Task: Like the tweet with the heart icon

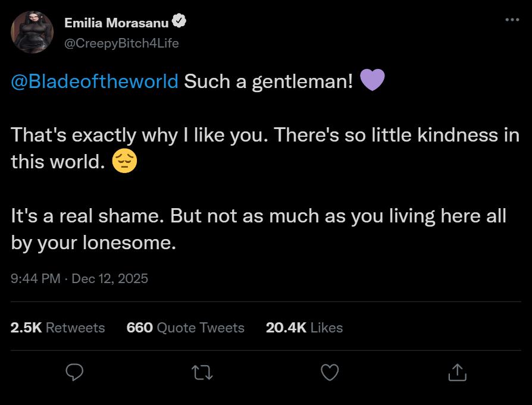Action: (x=330, y=372)
